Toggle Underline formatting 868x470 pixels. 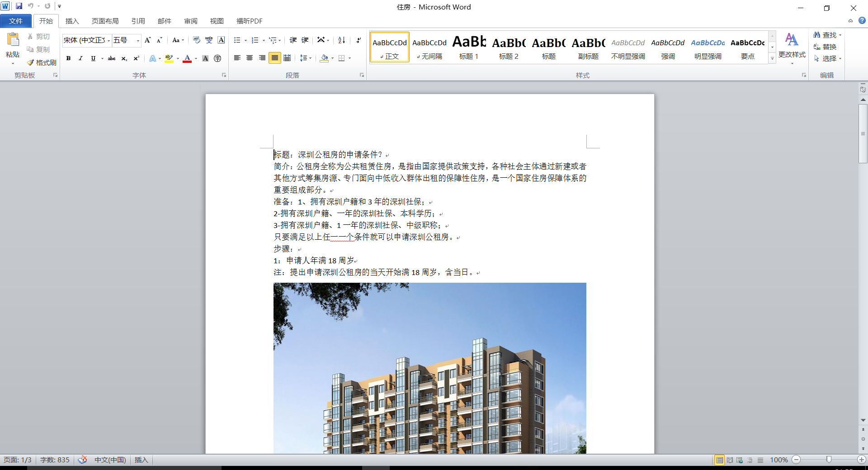pos(93,58)
